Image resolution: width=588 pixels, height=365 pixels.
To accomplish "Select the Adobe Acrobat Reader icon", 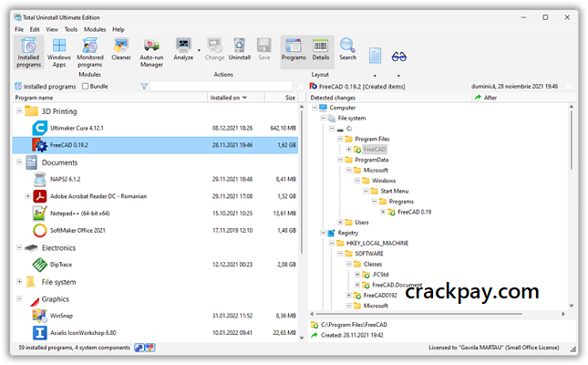I will point(40,196).
